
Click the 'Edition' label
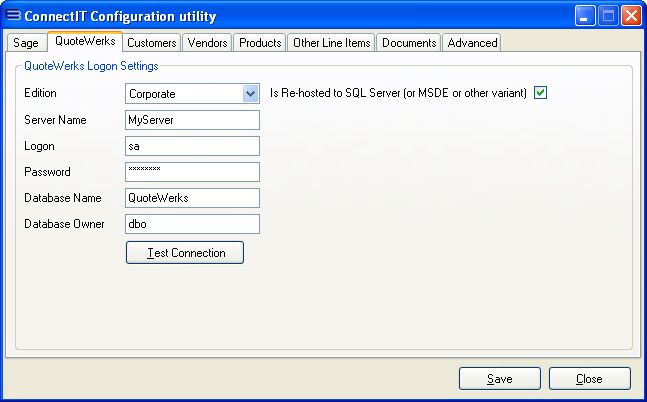40,93
